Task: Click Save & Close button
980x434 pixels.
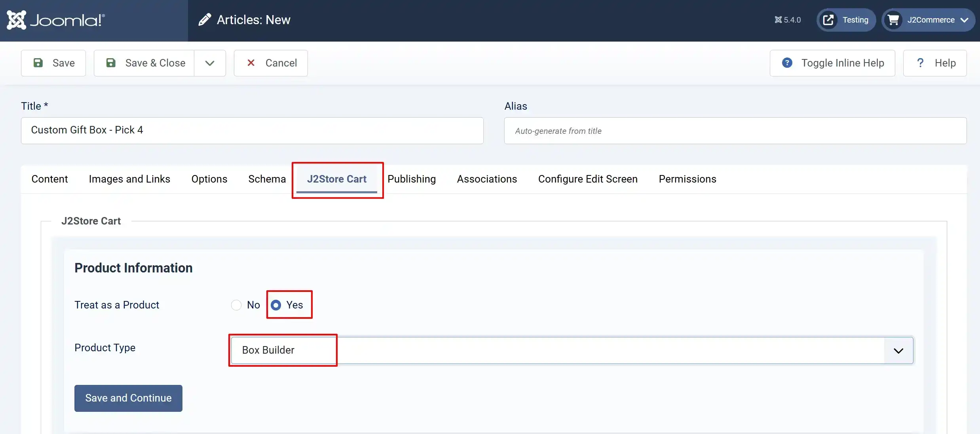Action: pos(144,63)
